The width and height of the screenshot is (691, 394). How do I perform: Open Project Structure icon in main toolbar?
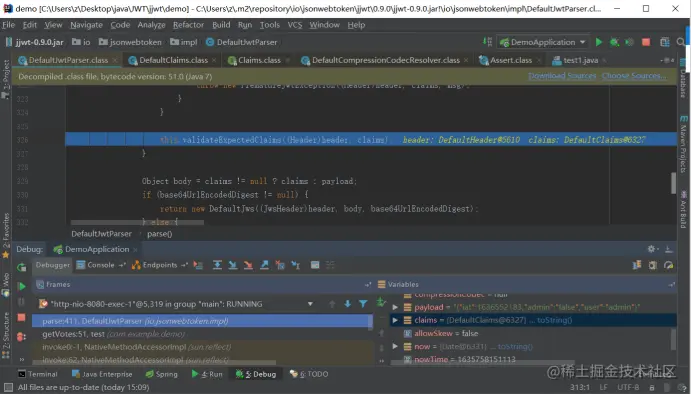[665, 42]
